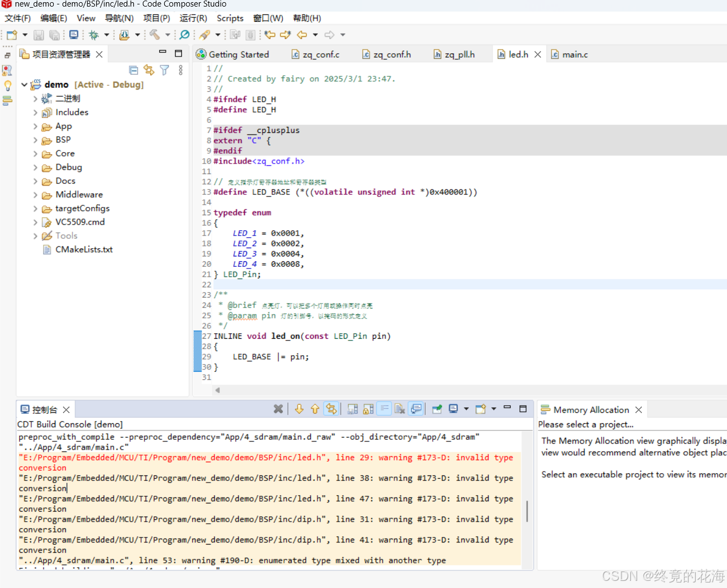The width and height of the screenshot is (727, 588).
Task: Expand the BSP folder
Action: click(35, 140)
